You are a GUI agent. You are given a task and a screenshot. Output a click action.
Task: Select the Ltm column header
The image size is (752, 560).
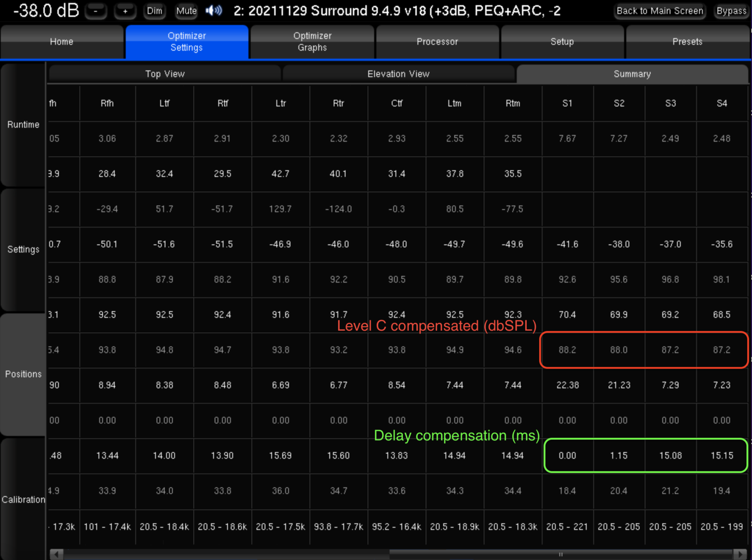tap(455, 103)
